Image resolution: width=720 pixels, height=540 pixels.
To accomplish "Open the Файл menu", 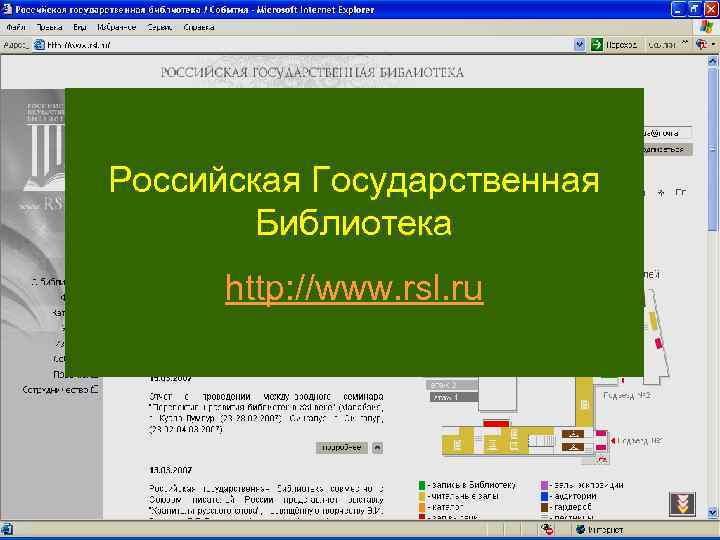I will pyautogui.click(x=16, y=27).
